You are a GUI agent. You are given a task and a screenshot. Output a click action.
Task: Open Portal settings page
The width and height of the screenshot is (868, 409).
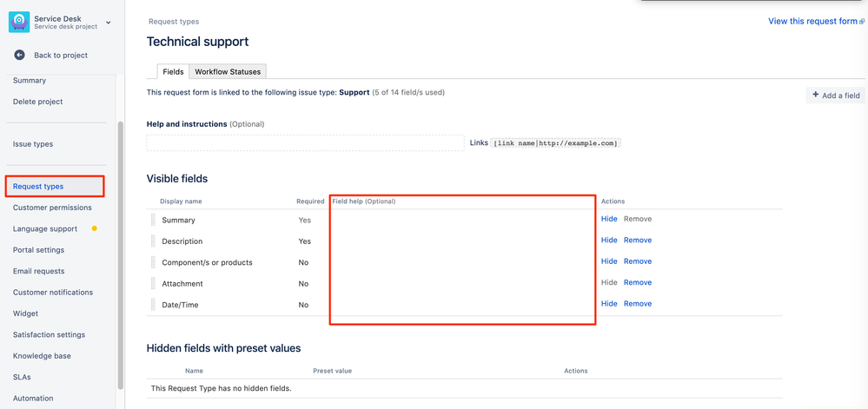tap(39, 249)
